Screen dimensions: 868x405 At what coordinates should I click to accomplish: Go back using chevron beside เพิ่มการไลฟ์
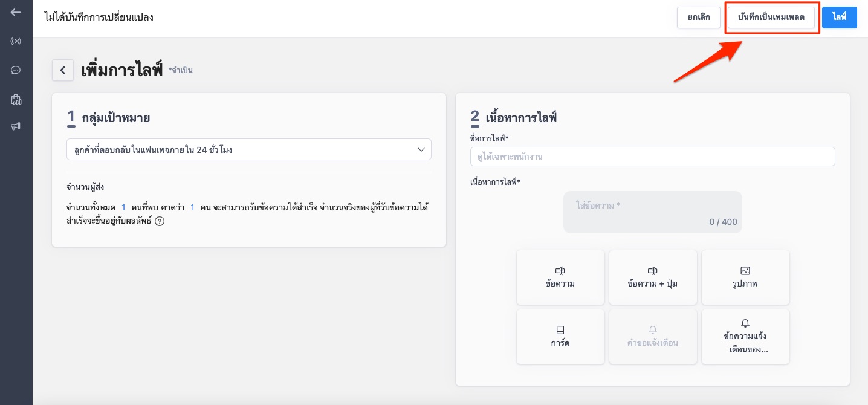[x=63, y=70]
